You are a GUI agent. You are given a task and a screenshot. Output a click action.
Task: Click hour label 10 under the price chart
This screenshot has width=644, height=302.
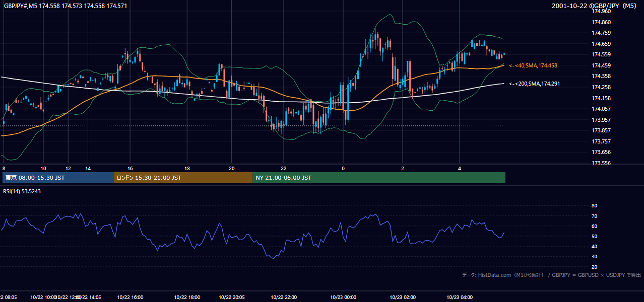43,168
